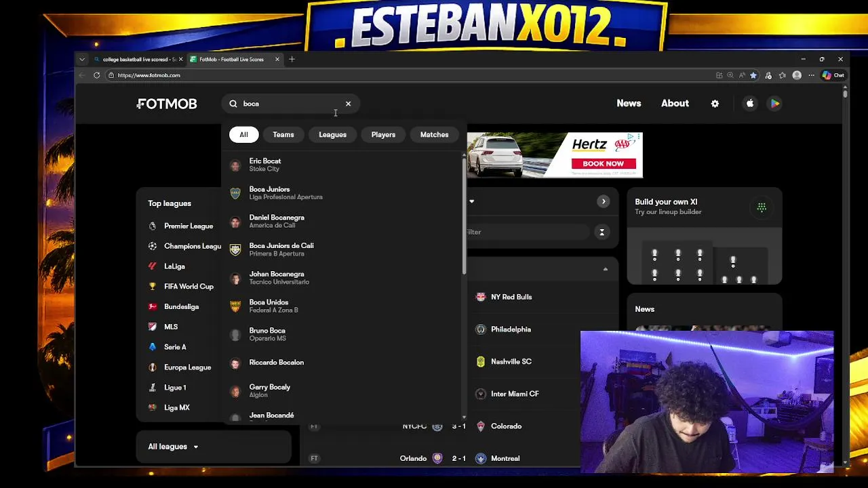868x488 pixels.
Task: Clear the search field with the X
Action: tap(348, 104)
